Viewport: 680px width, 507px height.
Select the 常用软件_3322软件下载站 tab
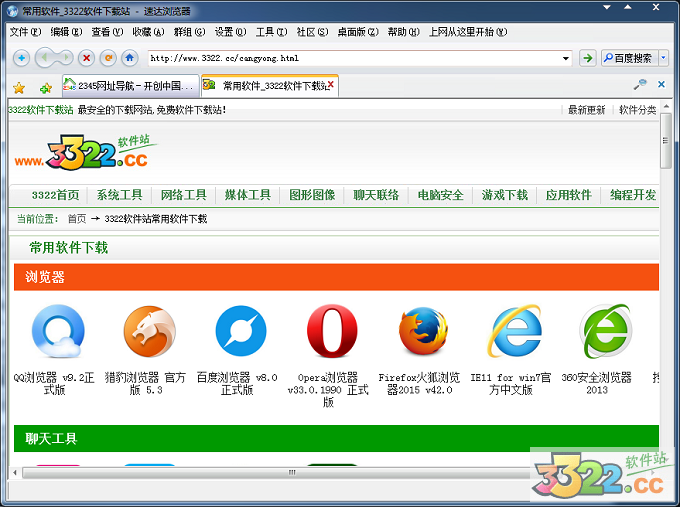coord(270,85)
